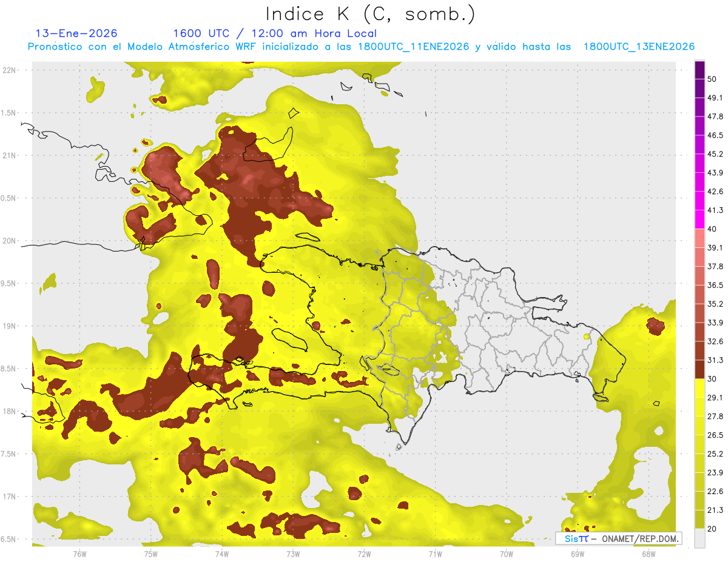Click the "22N" latitude label
Viewport: 728px width, 562px height.
(x=9, y=70)
